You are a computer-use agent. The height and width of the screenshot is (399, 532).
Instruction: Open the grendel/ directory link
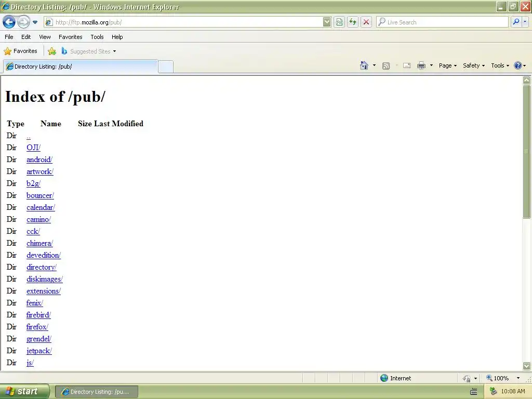(38, 339)
